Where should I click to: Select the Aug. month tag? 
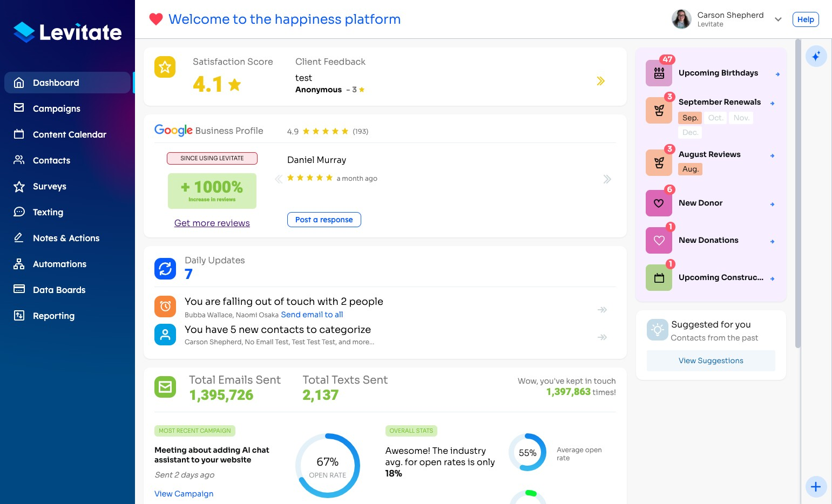click(x=690, y=169)
